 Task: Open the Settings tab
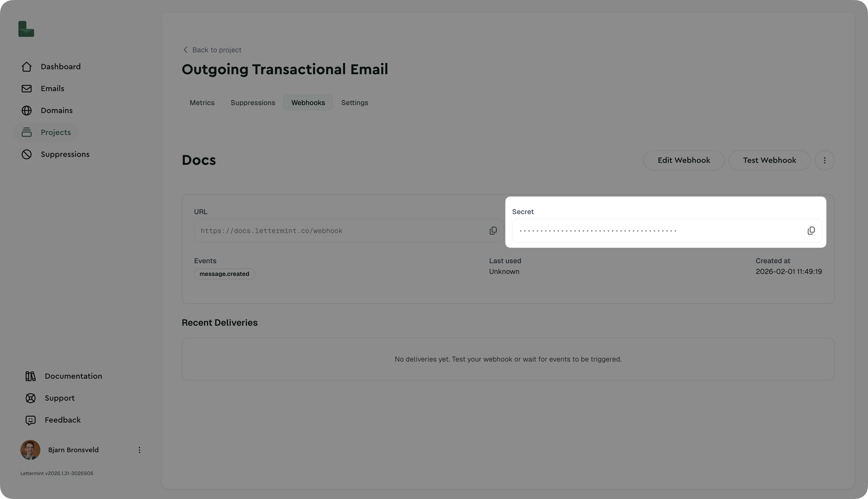point(354,103)
